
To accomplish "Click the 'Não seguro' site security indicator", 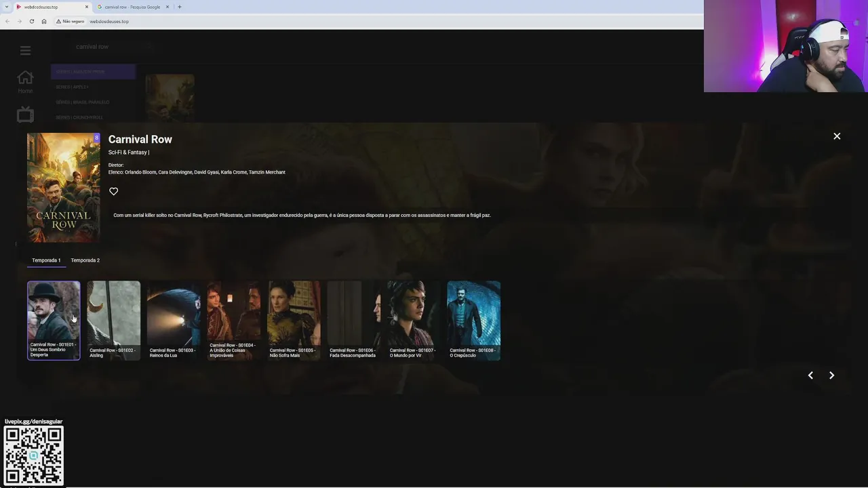I will pyautogui.click(x=71, y=21).
